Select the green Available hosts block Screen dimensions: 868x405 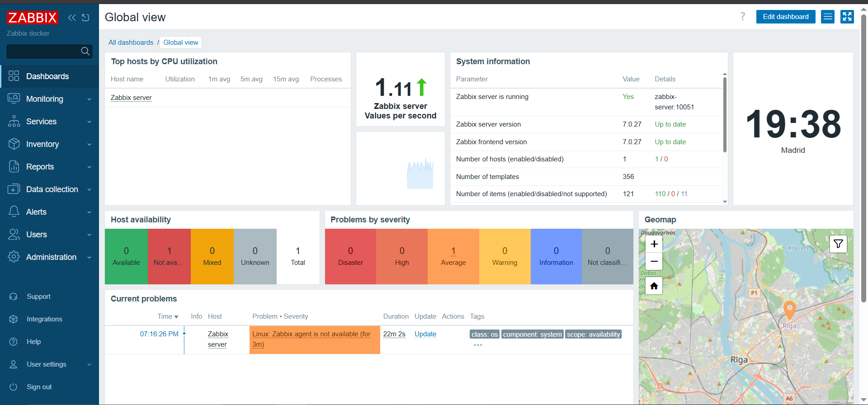[126, 256]
